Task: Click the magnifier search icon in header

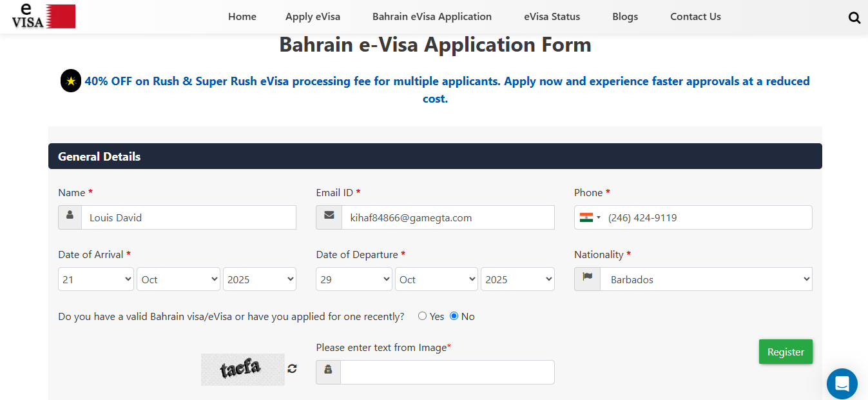Action: (854, 18)
